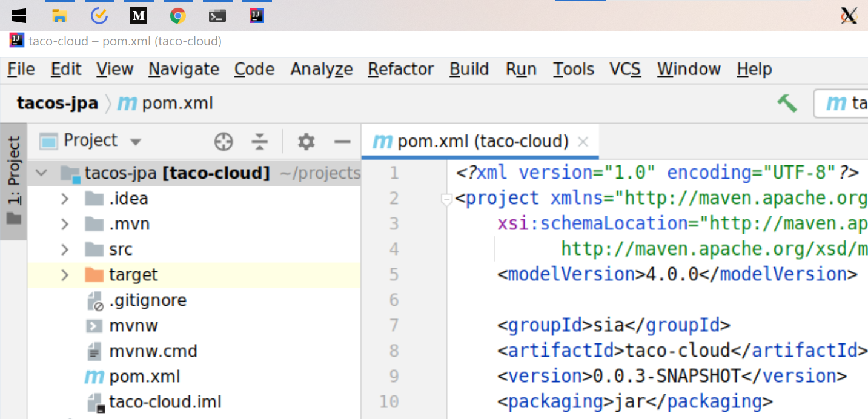Screen dimensions: 868x419
Task: Hide the Project panel with minus icon
Action: [x=342, y=142]
